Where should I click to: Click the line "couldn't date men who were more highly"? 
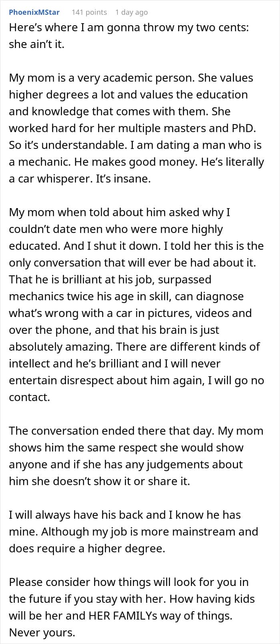pos(116,229)
